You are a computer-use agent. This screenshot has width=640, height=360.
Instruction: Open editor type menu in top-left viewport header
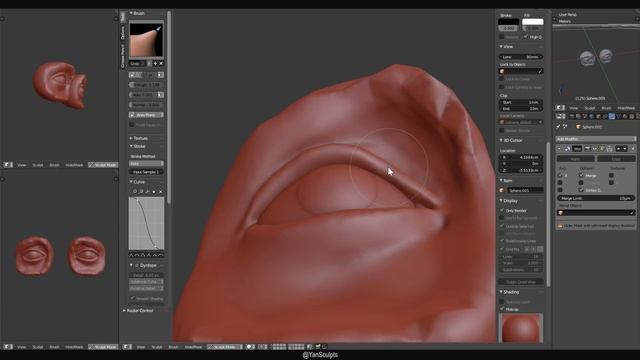click(x=8, y=165)
